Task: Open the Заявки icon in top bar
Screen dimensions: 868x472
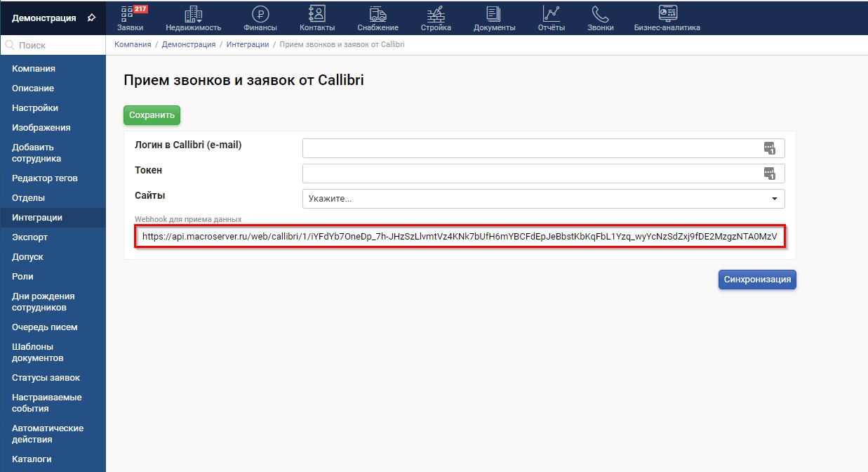Action: [129, 14]
